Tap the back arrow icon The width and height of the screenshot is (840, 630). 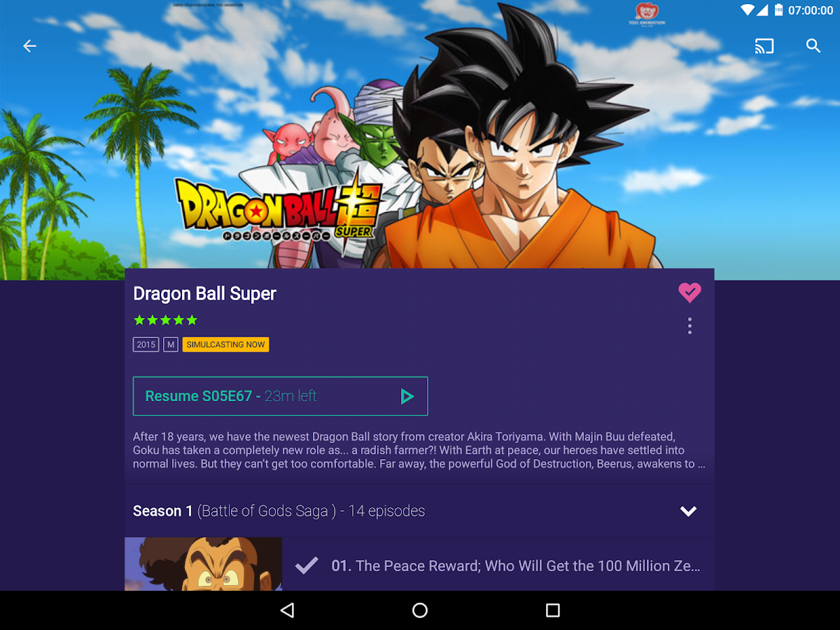pos(29,46)
